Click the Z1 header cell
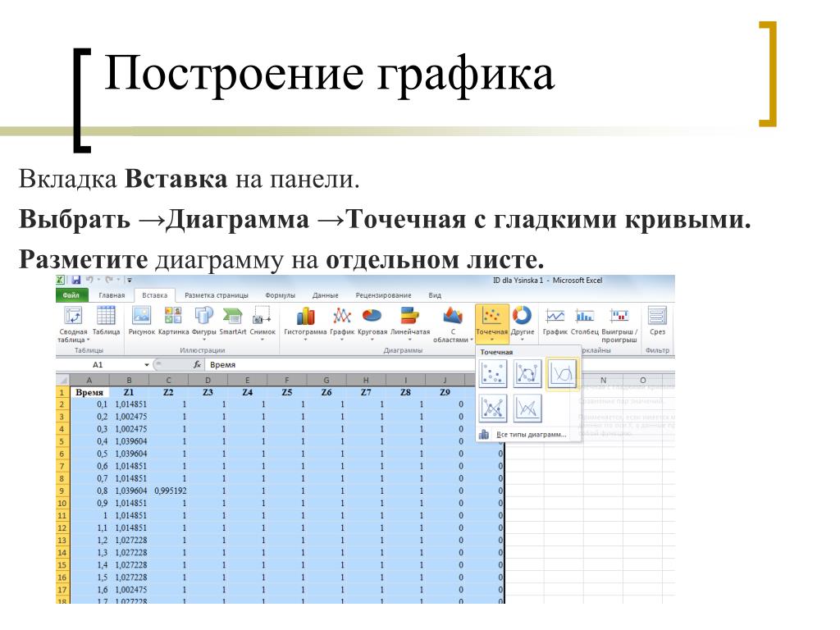The image size is (840, 630). point(129,392)
